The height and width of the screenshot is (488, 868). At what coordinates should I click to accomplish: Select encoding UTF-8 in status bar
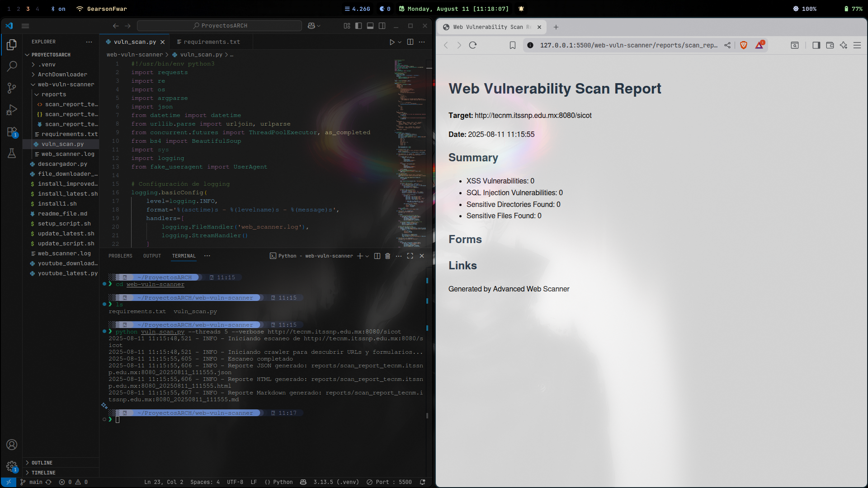235,482
